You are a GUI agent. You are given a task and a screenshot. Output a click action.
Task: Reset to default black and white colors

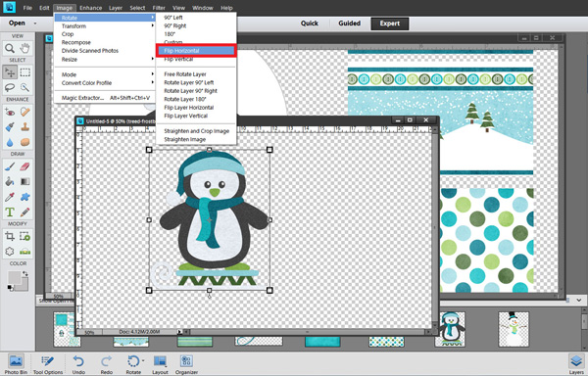coord(10,288)
